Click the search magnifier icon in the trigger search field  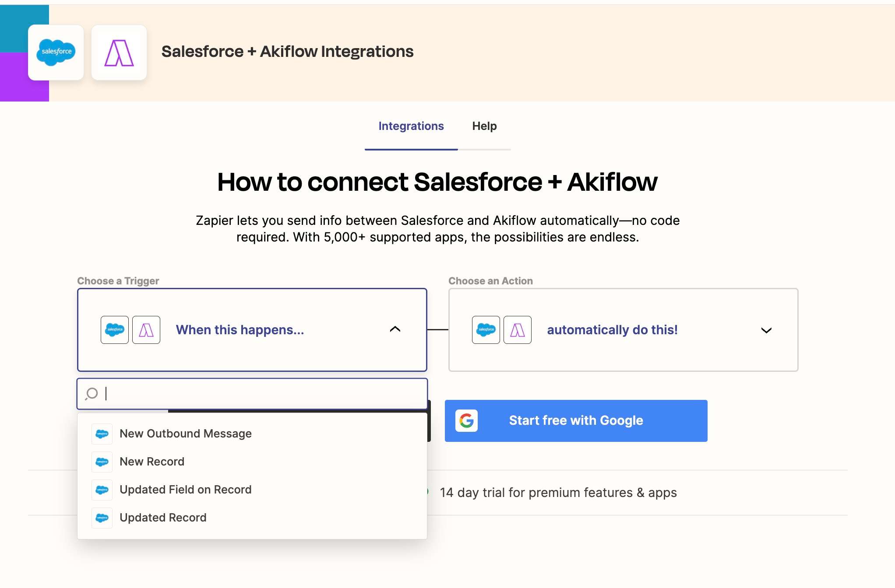[92, 394]
